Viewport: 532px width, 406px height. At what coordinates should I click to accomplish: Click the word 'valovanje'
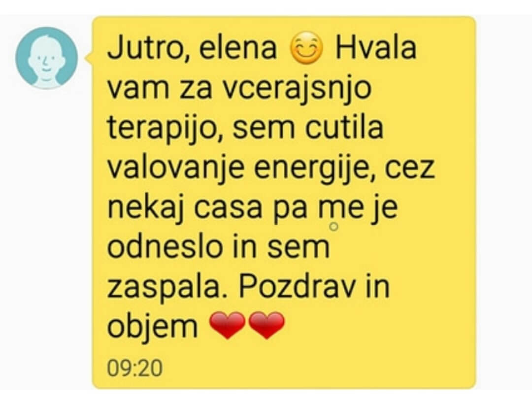tap(176, 169)
